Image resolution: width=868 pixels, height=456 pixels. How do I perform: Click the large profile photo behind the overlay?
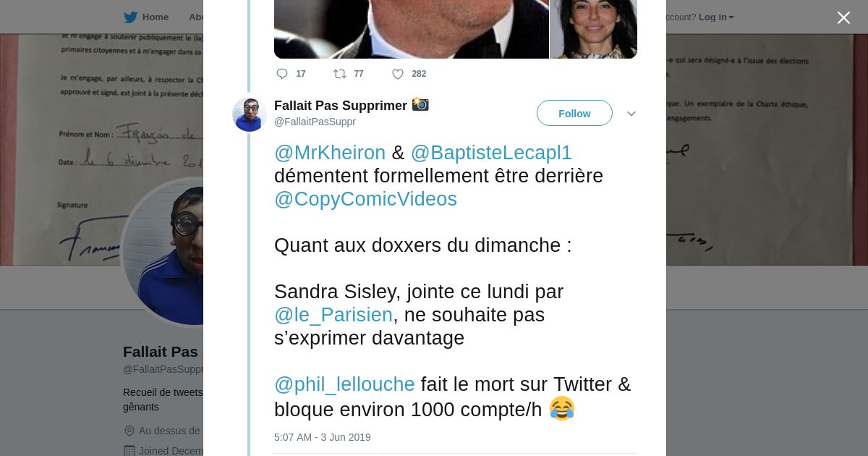(x=163, y=250)
